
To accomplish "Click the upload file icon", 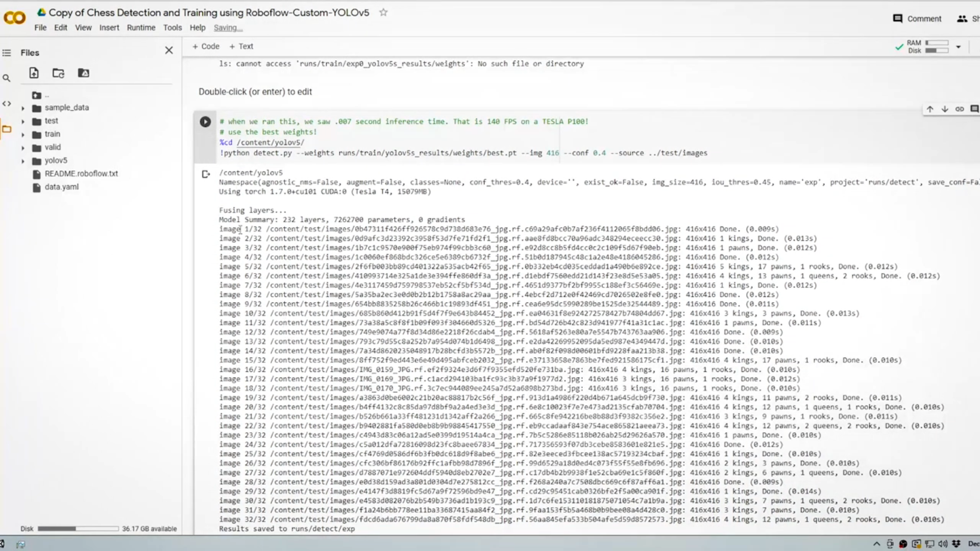I will [x=34, y=73].
